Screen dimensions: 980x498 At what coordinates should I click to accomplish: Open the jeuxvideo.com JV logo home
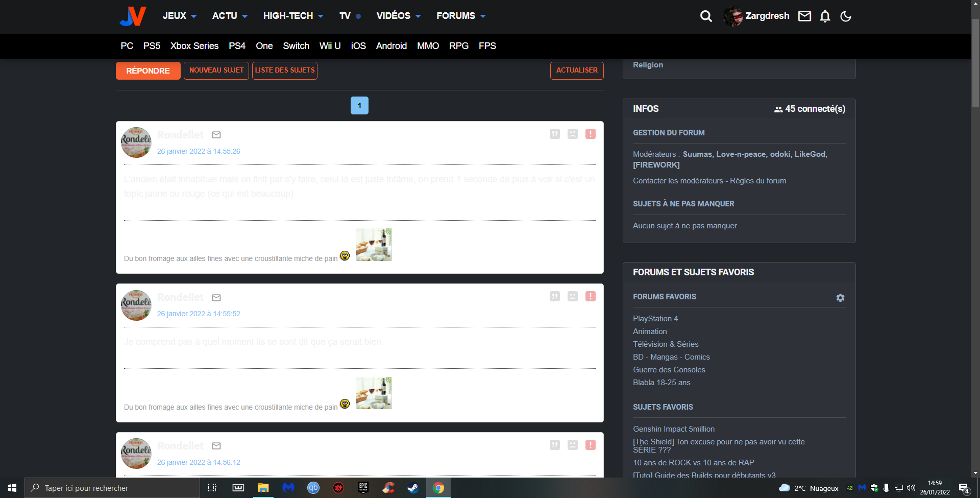tap(133, 16)
